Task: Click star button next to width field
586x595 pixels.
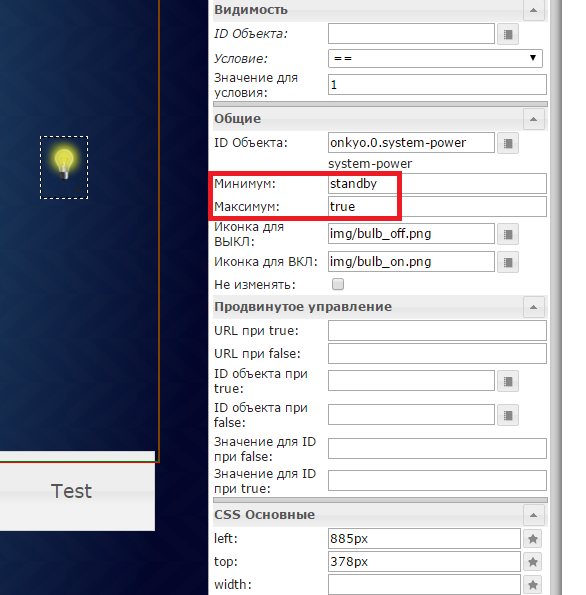Action: 532,585
